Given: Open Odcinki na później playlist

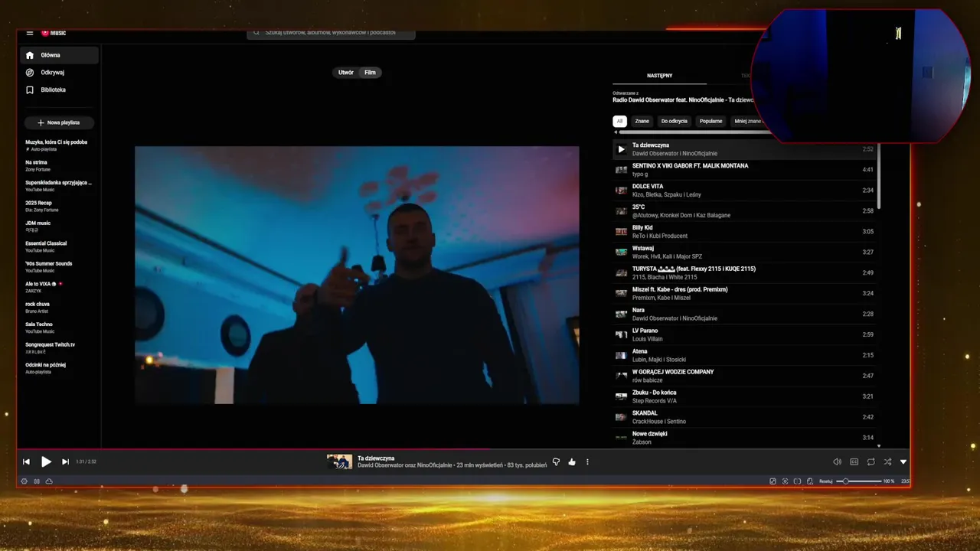Looking at the screenshot, I should coord(58,368).
